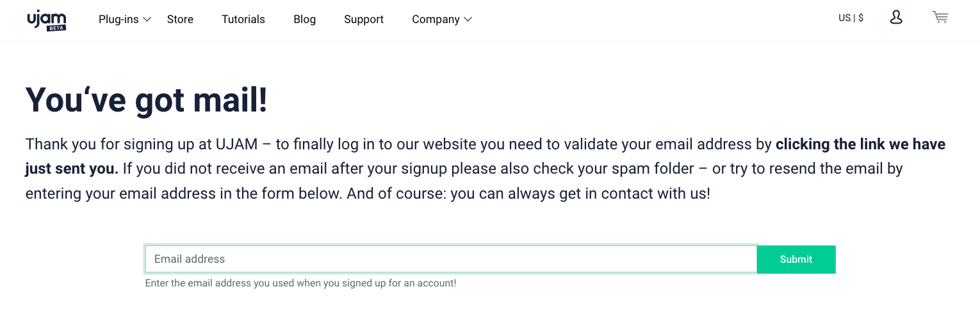The height and width of the screenshot is (323, 980).
Task: Click bold "clicking the link we have" text
Action: click(860, 144)
